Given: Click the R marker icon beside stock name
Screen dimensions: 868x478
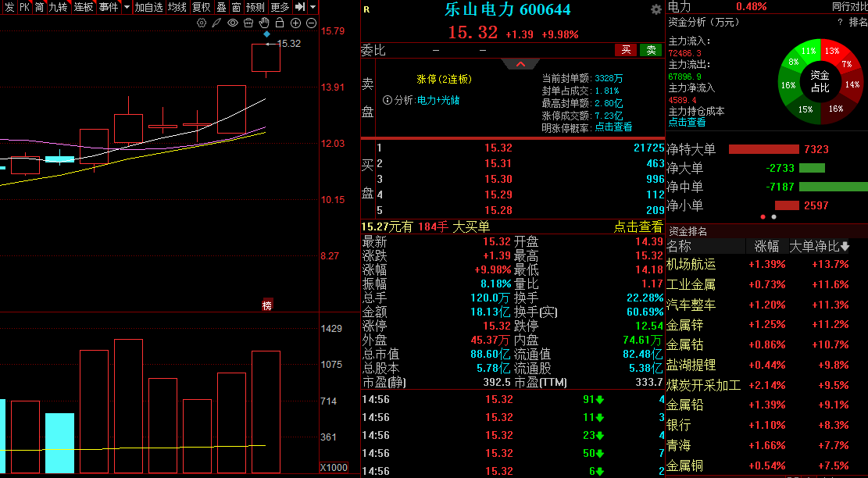Looking at the screenshot, I should pyautogui.click(x=367, y=9).
